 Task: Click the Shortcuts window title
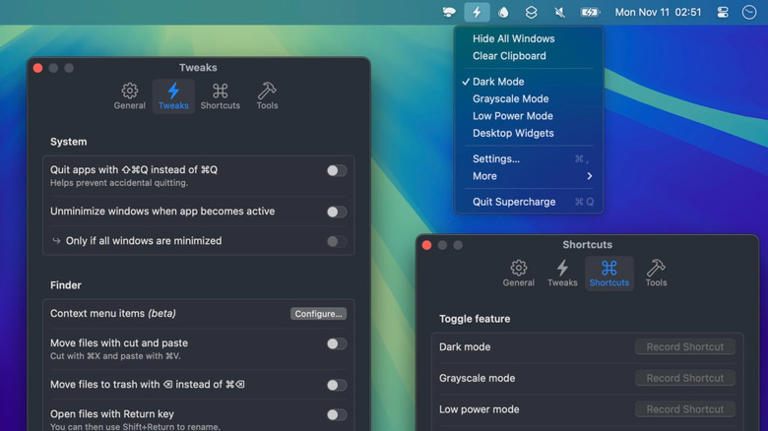point(587,244)
